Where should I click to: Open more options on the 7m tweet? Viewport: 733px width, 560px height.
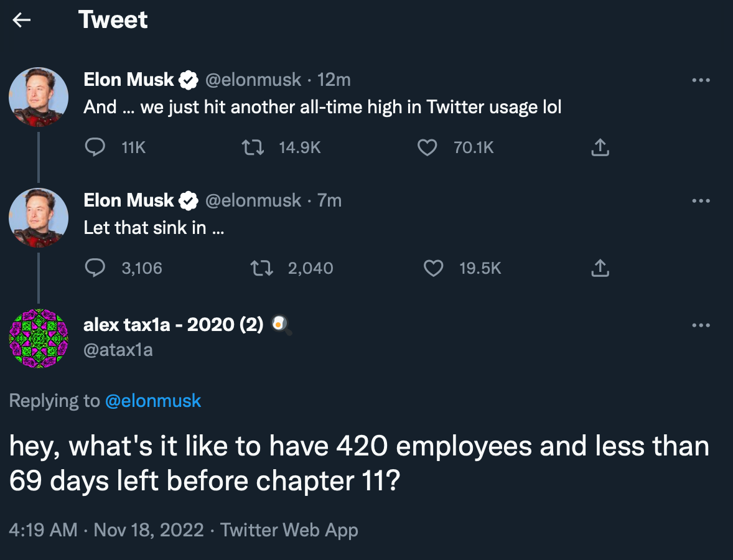701,200
